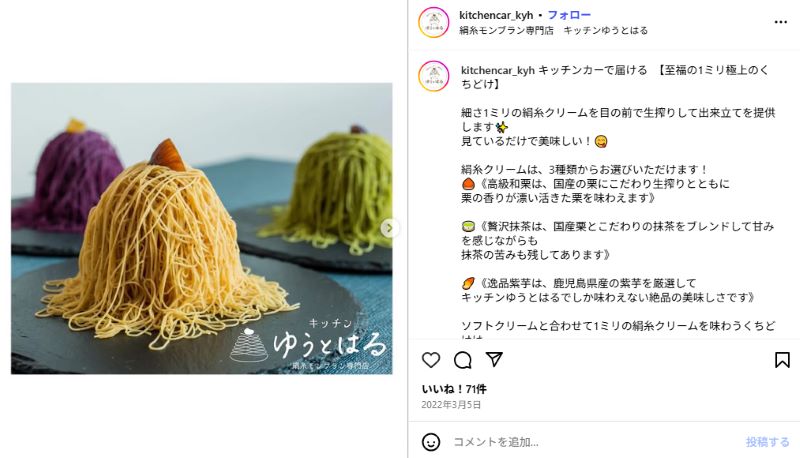The height and width of the screenshot is (458, 800).
Task: Click the ゆうとはる logo on the photo
Action: (x=308, y=344)
